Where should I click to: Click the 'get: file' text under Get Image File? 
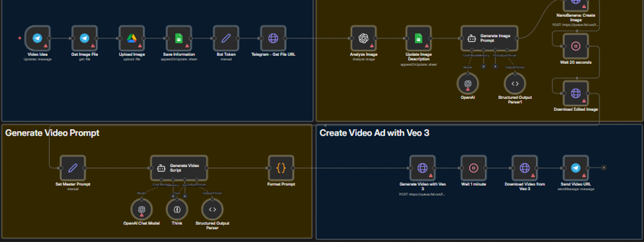(84, 59)
